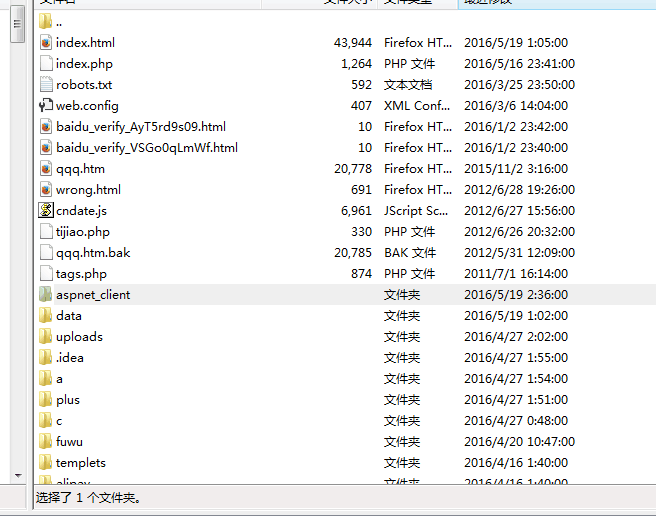
Task: Select the plus folder name
Action: click(68, 400)
